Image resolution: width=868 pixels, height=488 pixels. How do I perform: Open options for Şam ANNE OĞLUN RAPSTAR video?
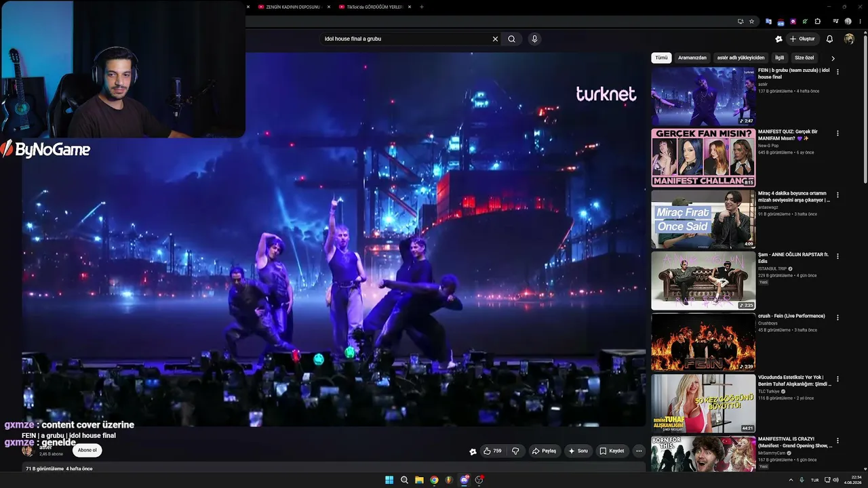[x=837, y=256]
